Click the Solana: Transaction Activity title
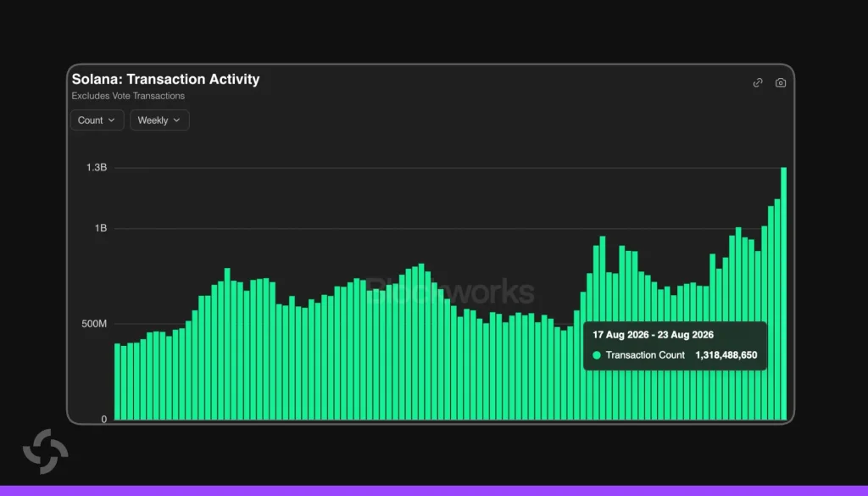Viewport: 868px width, 496px height. pyautogui.click(x=165, y=79)
